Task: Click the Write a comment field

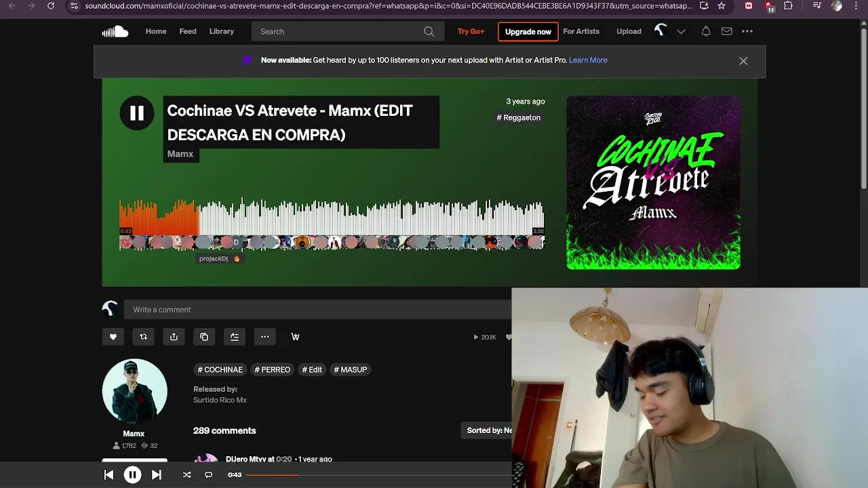Action: (317, 310)
